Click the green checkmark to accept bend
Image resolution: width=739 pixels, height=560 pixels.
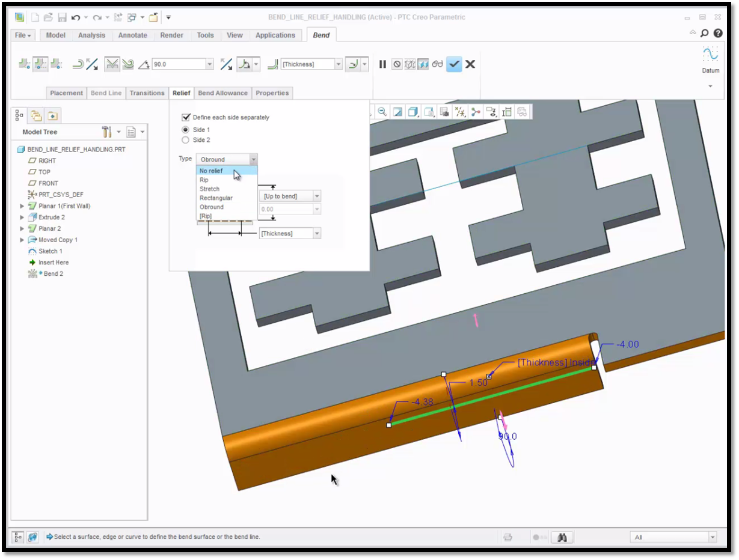(x=454, y=64)
